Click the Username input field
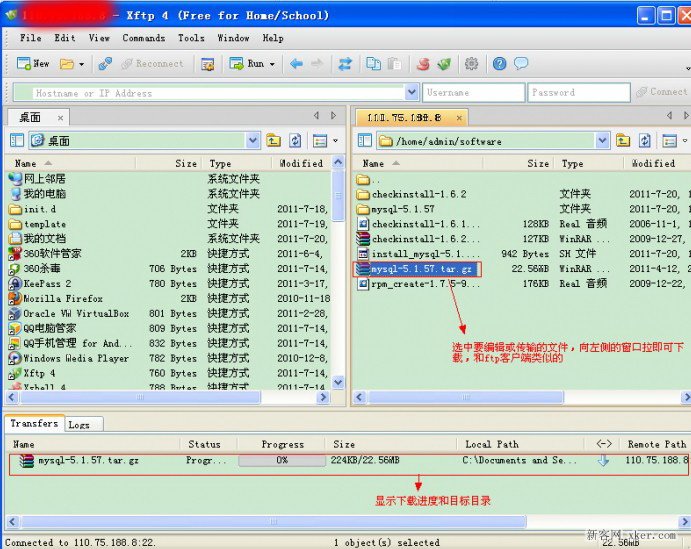The image size is (691, 549). [473, 92]
